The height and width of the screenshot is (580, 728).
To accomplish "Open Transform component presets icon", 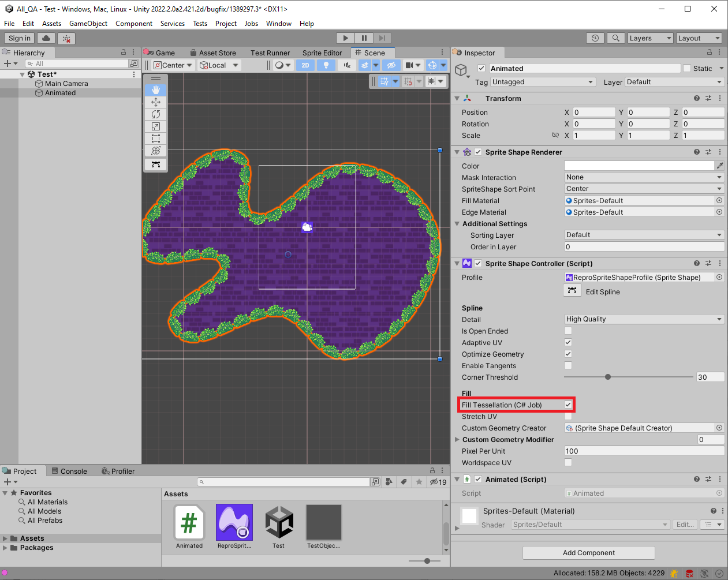I will [708, 98].
